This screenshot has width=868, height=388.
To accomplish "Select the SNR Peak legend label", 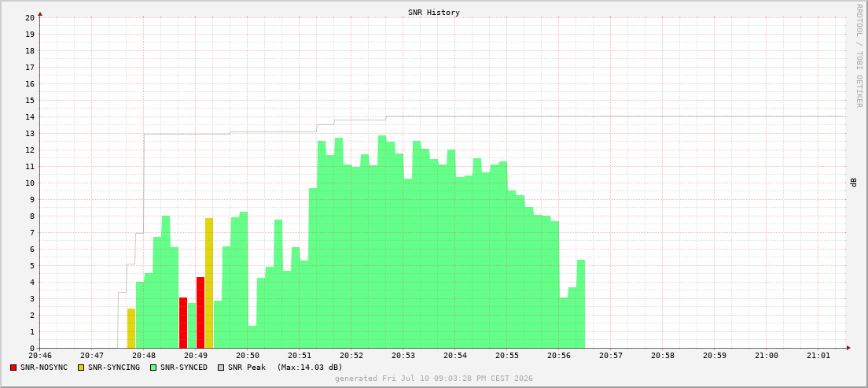I will pos(247,367).
